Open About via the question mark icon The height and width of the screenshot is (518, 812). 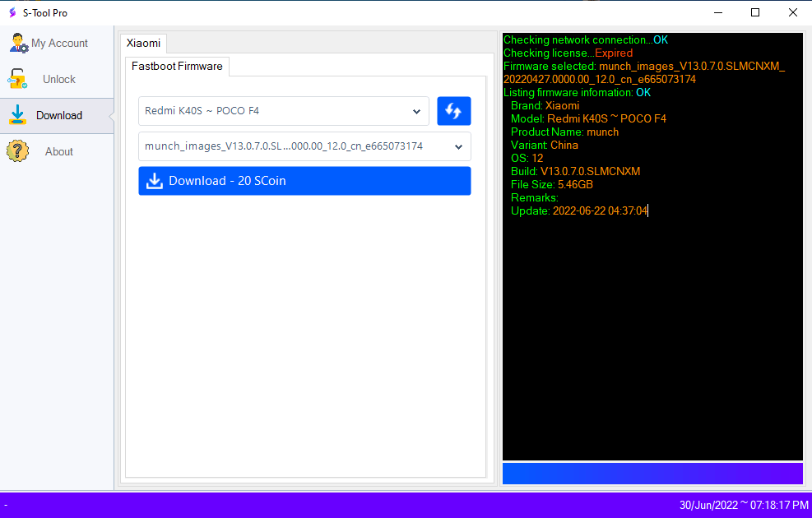(x=17, y=151)
